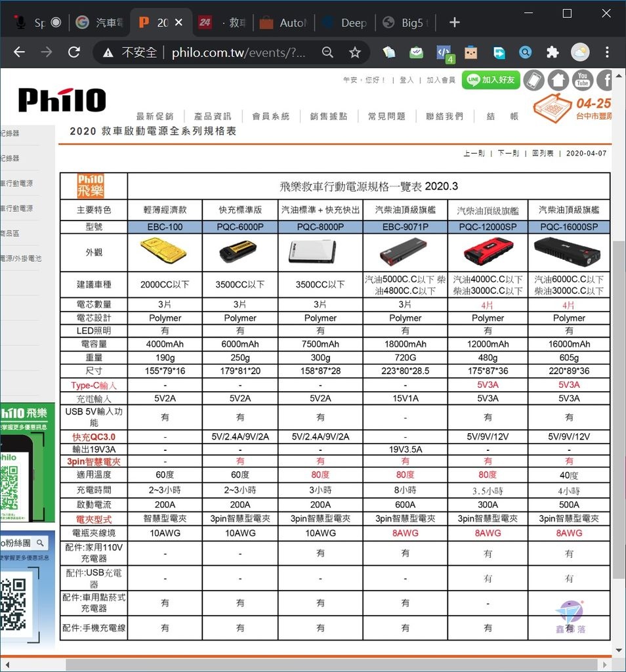Switch to the Sp tab with microphone
This screenshot has width=626, height=672.
coord(37,22)
